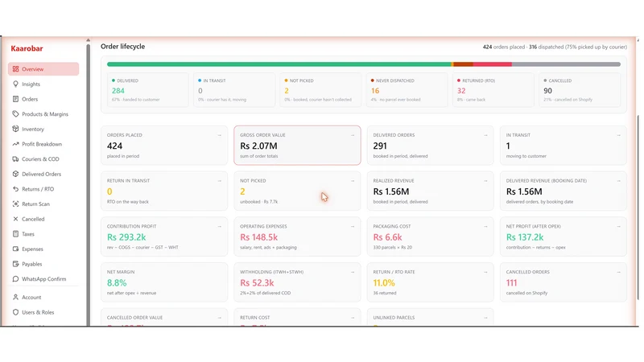Open Return Scan using its scanner icon

(15, 204)
